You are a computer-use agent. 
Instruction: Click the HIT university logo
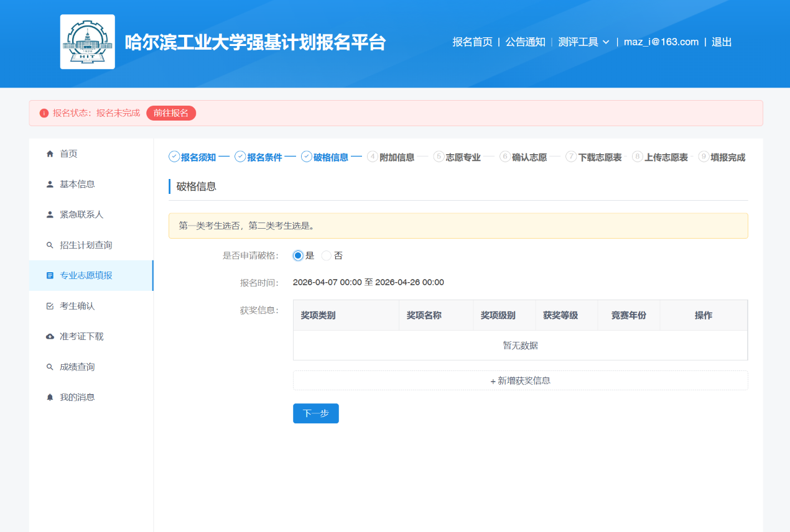point(87,42)
